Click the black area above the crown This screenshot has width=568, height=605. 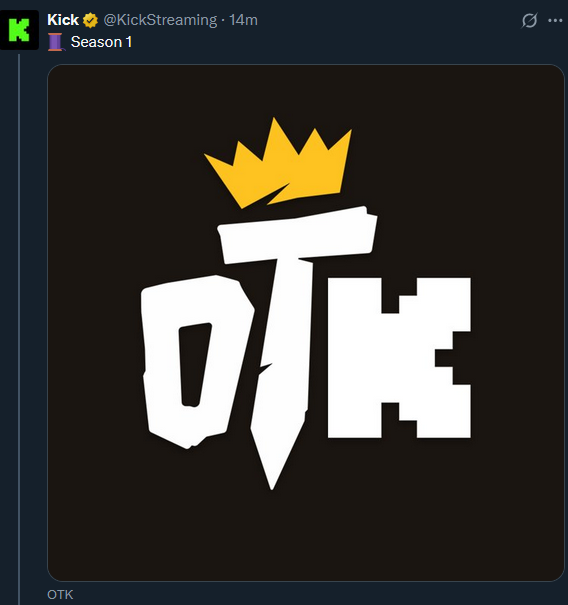[278, 91]
